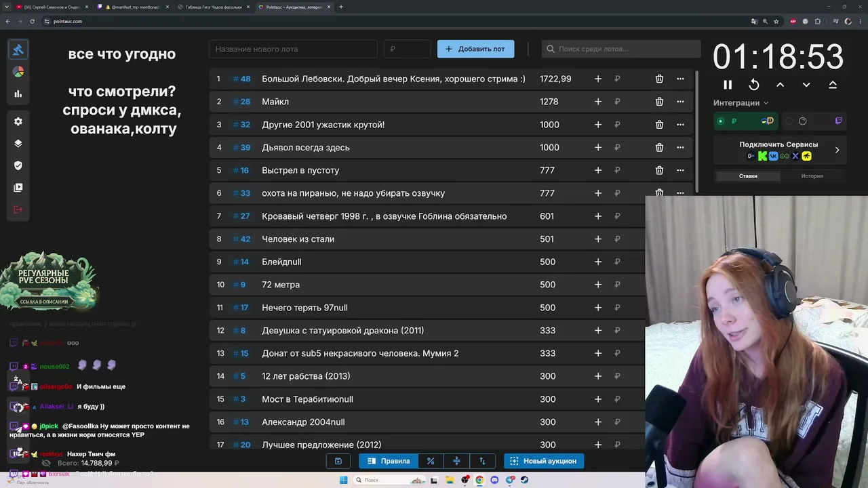Image resolution: width=868 pixels, height=488 pixels.
Task: Click lot name Девушка с татуировкой дракона
Action: point(342,331)
